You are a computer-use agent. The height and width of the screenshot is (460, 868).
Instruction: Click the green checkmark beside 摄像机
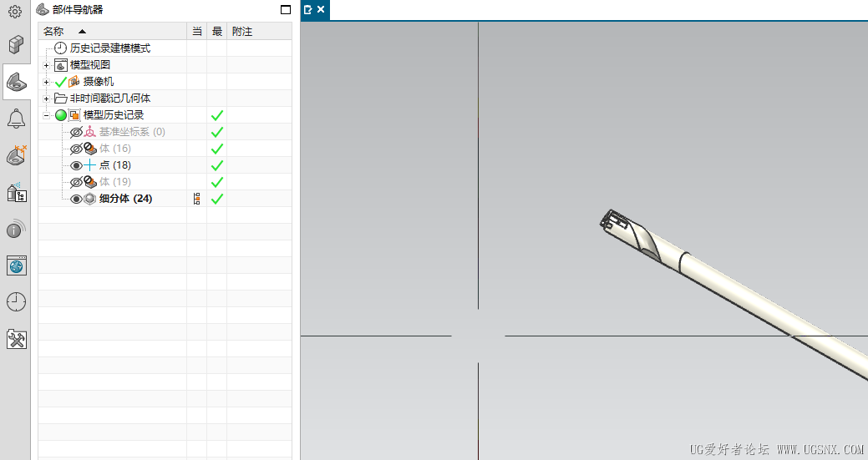[61, 82]
